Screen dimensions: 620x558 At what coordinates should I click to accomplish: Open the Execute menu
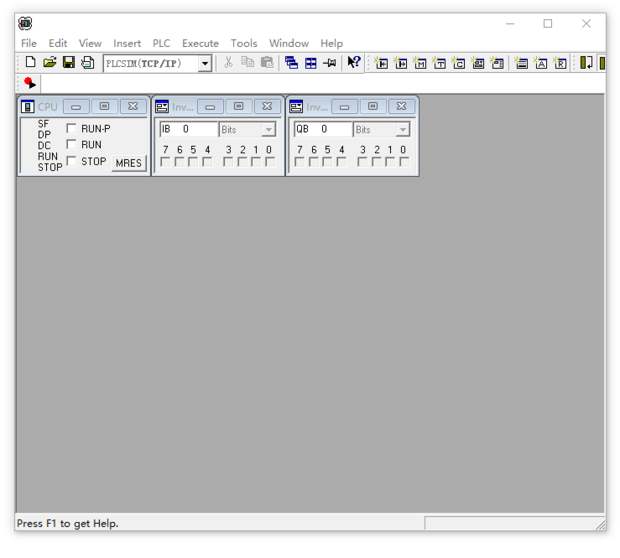(x=200, y=43)
